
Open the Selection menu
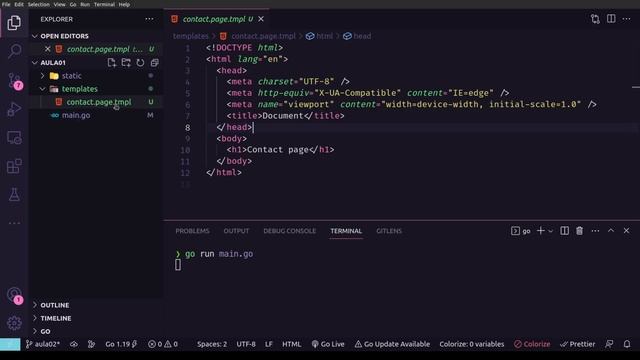click(38, 4)
